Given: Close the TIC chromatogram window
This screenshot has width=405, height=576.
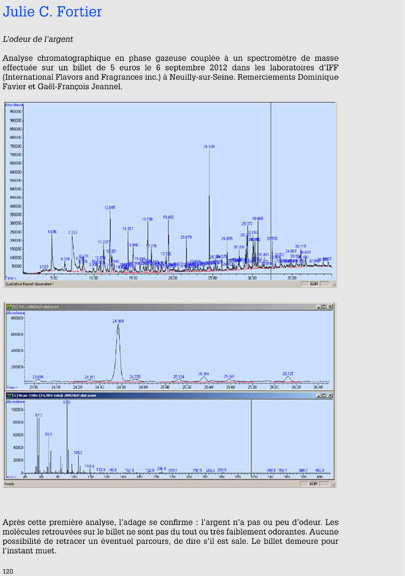Looking at the screenshot, I should 330,307.
